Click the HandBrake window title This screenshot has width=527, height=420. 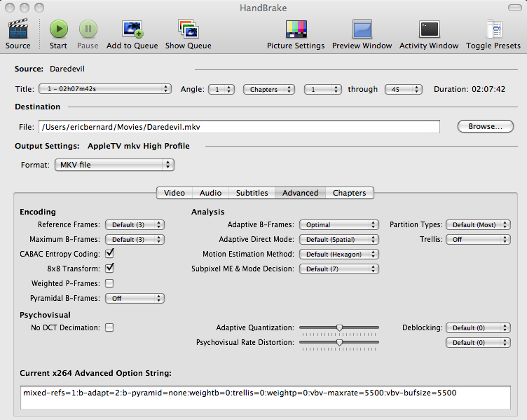[x=263, y=8]
